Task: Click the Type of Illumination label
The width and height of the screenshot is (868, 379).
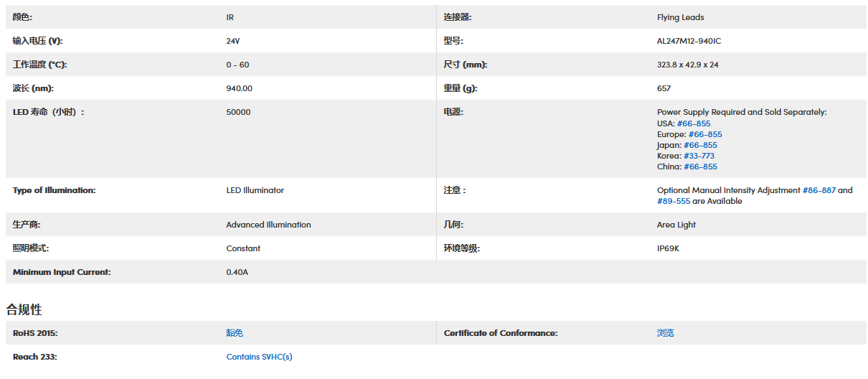Action: 54,190
